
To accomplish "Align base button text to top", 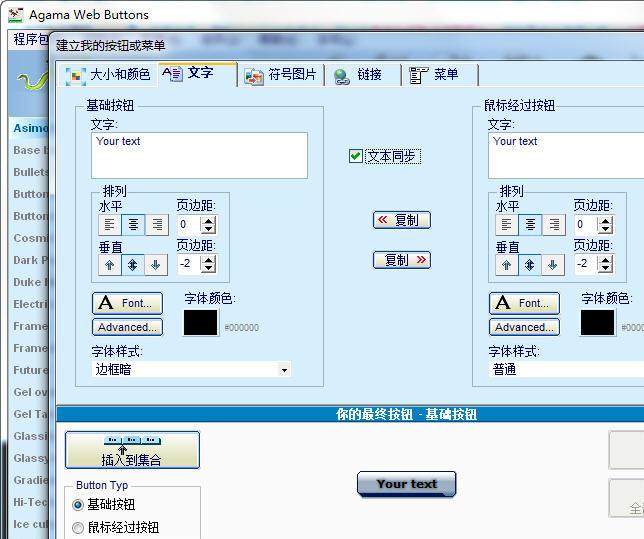I will pos(110,265).
